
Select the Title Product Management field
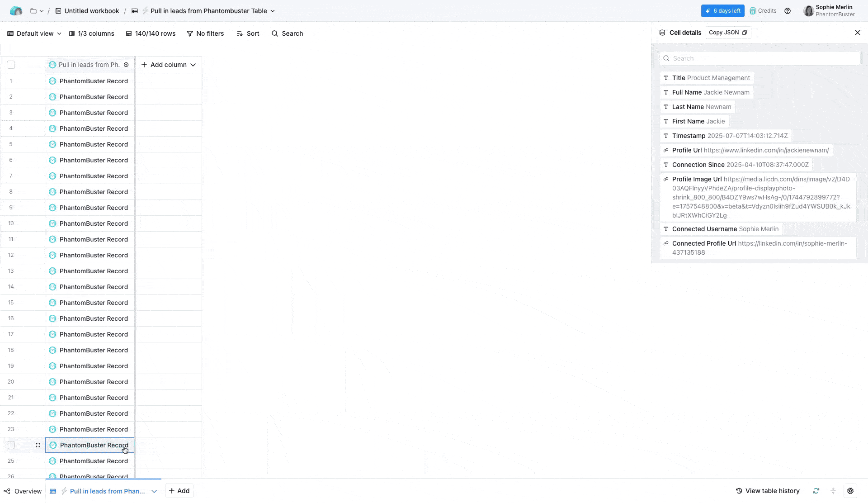707,78
